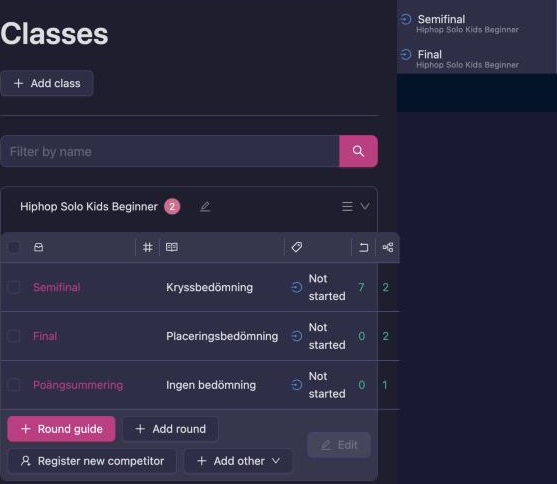This screenshot has height=484, width=557.
Task: Click Not started in the Final row
Action: pyautogui.click(x=327, y=336)
